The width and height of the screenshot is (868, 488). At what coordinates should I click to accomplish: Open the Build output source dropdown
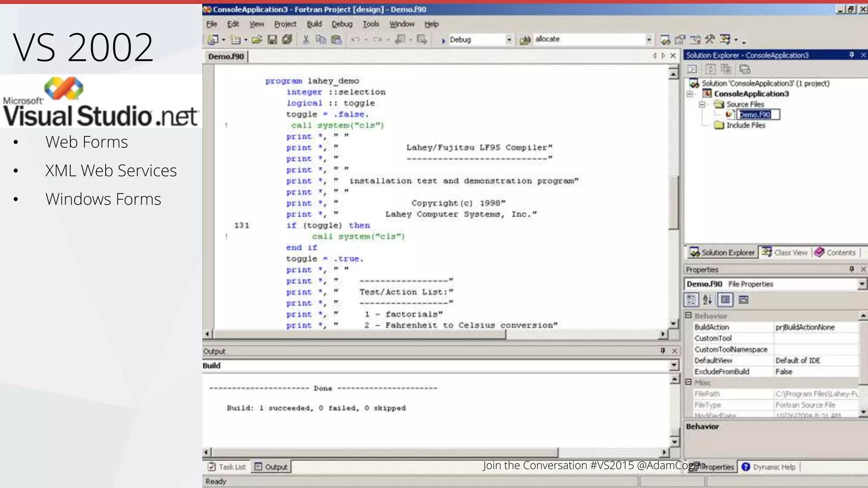tap(674, 365)
